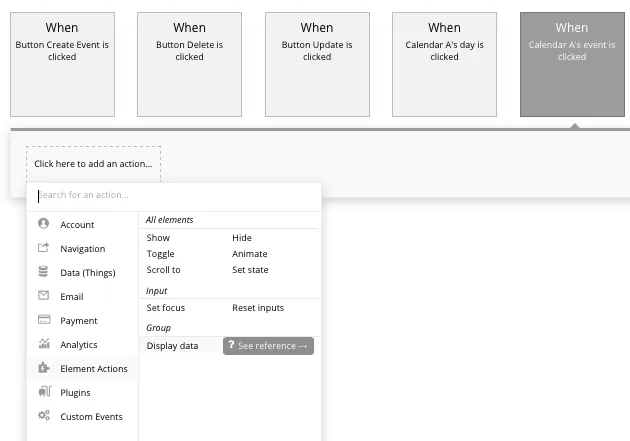Choose the Display data group action
Viewport: 630px width, 441px height.
[172, 346]
